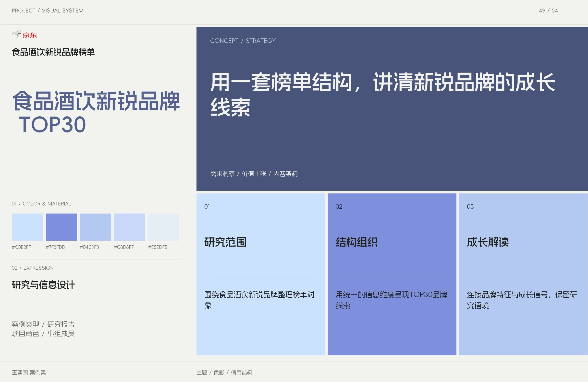The image size is (588, 382).
Task: Click footer 主题 / 色彩 / 信息结构
Action: tap(224, 373)
